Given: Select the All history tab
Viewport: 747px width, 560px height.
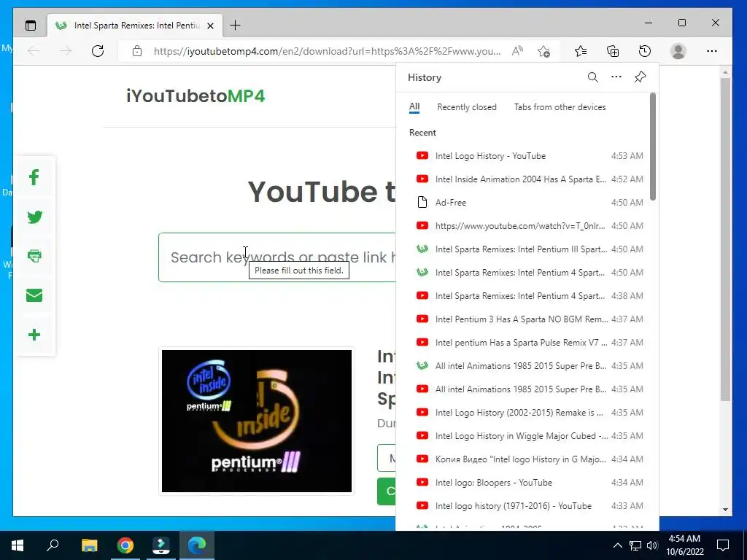Looking at the screenshot, I should point(414,107).
